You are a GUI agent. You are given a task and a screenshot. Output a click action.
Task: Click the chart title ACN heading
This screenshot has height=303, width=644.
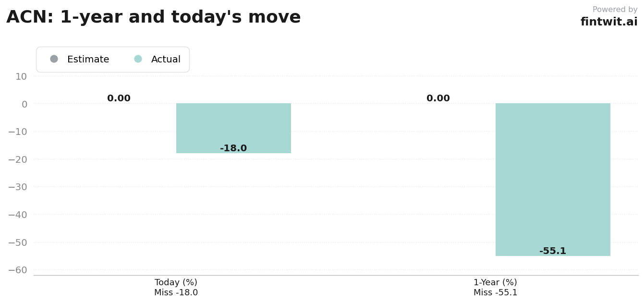tap(154, 17)
